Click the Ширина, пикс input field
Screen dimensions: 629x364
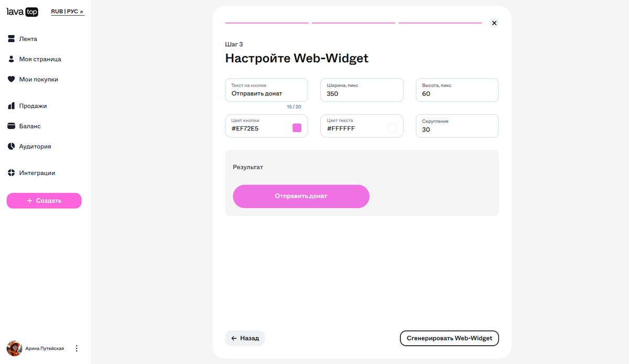pos(362,90)
